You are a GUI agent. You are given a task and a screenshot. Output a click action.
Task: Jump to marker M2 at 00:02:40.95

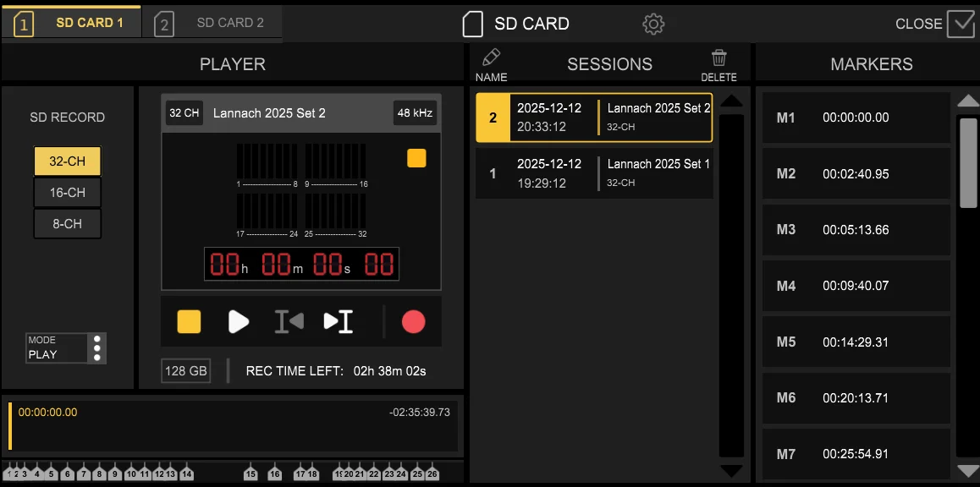point(856,173)
